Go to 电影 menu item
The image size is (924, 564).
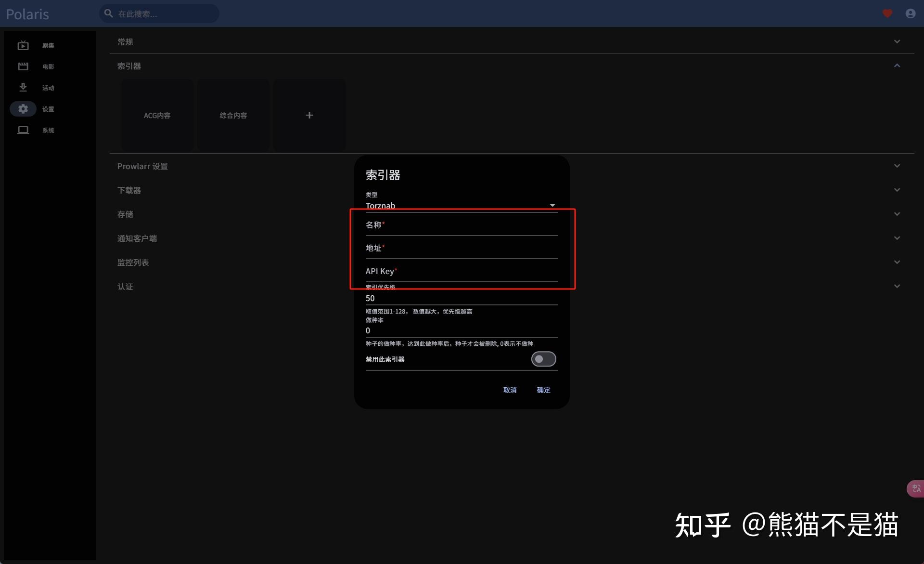click(x=48, y=67)
